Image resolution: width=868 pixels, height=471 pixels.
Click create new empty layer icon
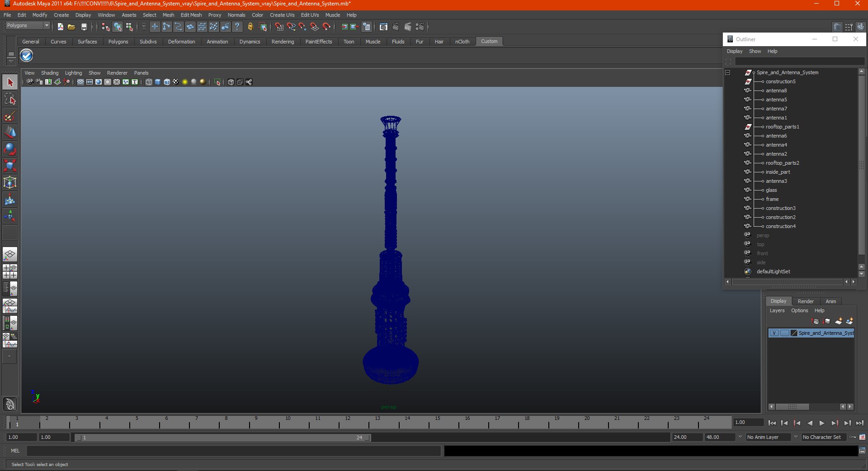[839, 321]
